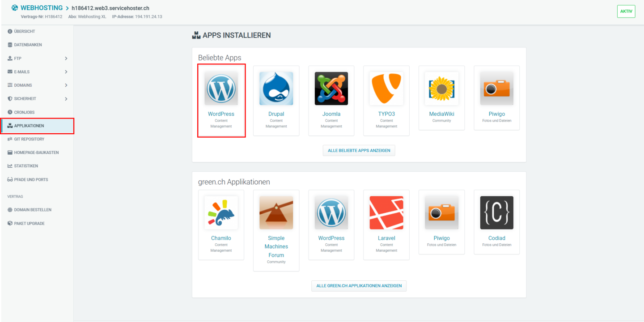Click the Domains sliders icon
This screenshot has height=322, width=644.
tap(10, 85)
